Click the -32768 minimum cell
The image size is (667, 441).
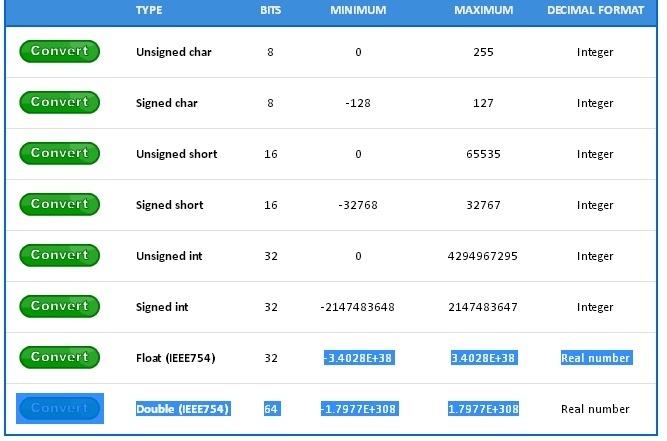pyautogui.click(x=358, y=205)
